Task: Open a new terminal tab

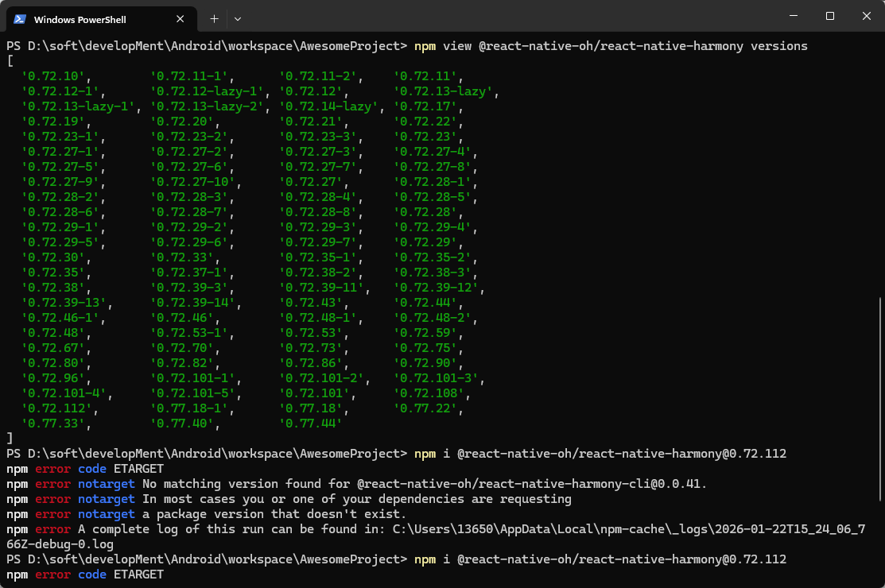Action: click(x=214, y=19)
